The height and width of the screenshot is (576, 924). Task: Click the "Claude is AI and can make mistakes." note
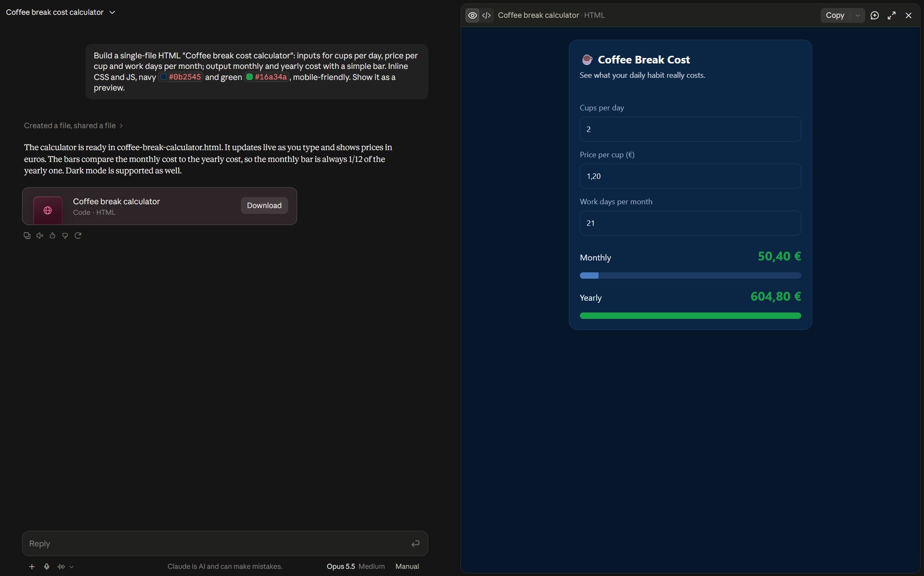[x=225, y=566]
